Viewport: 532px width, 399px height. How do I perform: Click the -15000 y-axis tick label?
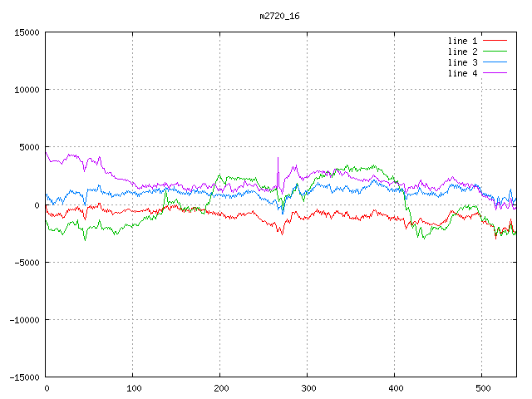pyautogui.click(x=24, y=377)
